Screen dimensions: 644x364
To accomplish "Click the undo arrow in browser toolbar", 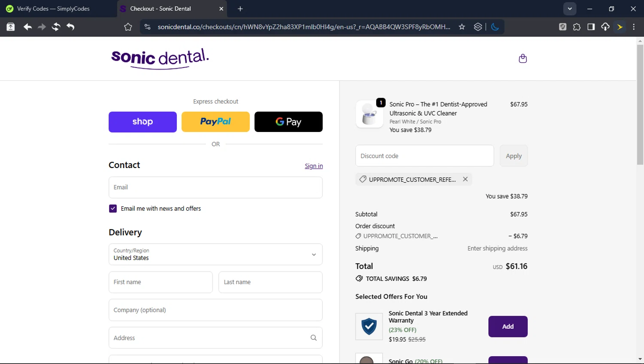I will 70,27.
